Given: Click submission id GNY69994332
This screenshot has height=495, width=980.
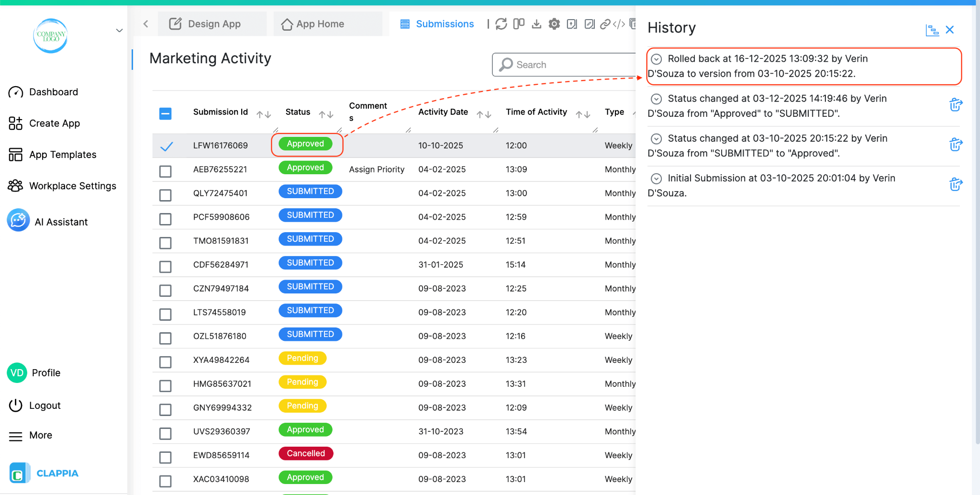Looking at the screenshot, I should point(223,408).
